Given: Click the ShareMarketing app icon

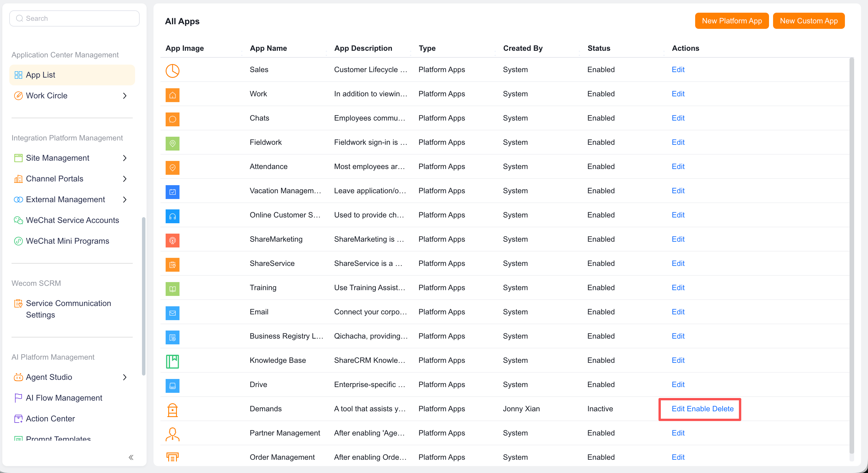Looking at the screenshot, I should pyautogui.click(x=172, y=241).
